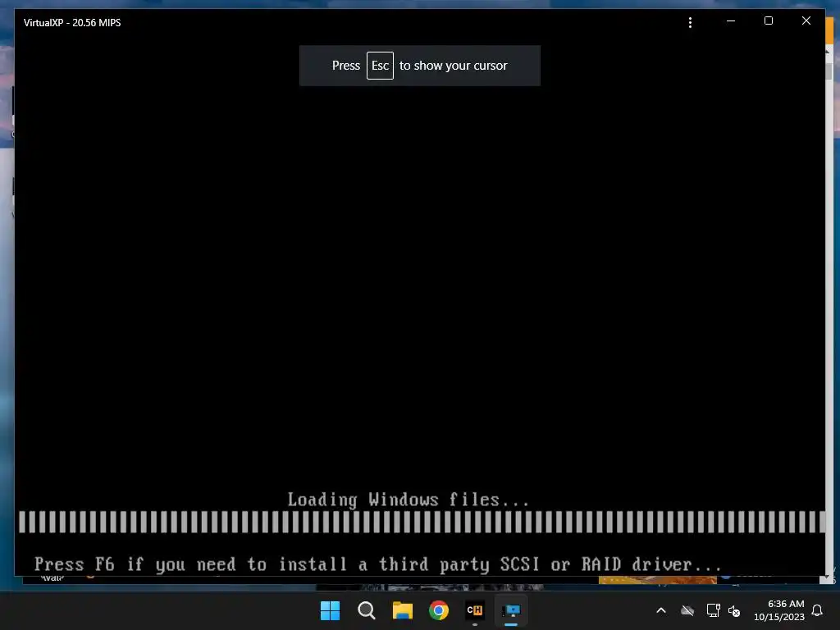This screenshot has width=840, height=630.
Task: Click the VirtualXP window title text
Action: click(72, 22)
